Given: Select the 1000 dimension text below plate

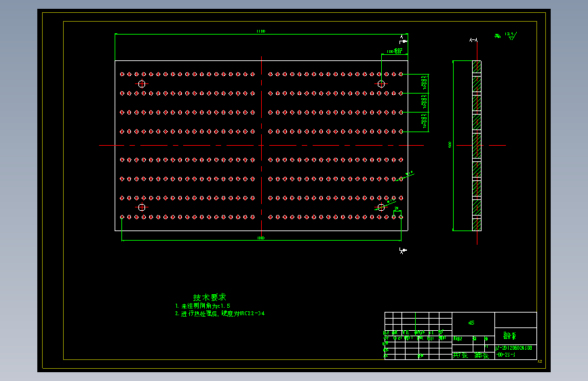Looking at the screenshot, I should (261, 238).
